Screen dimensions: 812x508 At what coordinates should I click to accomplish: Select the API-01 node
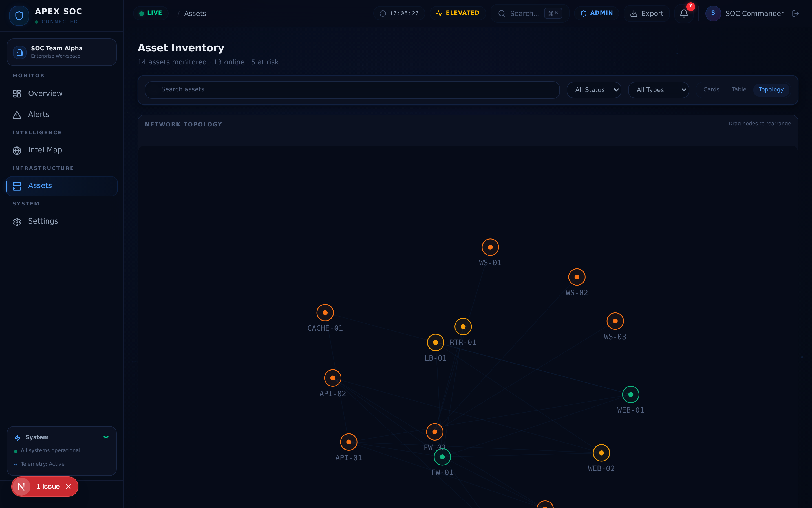coord(348,442)
